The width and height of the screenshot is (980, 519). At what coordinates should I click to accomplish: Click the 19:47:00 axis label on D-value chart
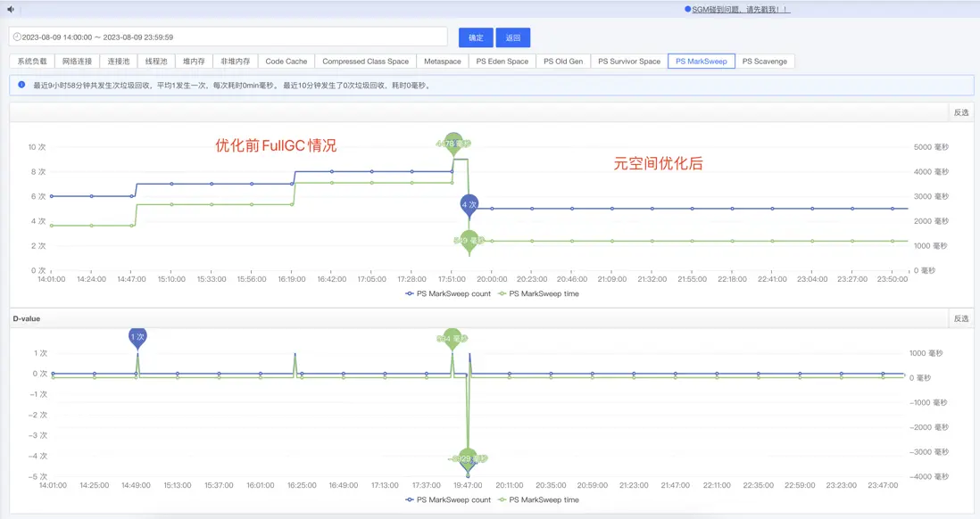coord(468,485)
